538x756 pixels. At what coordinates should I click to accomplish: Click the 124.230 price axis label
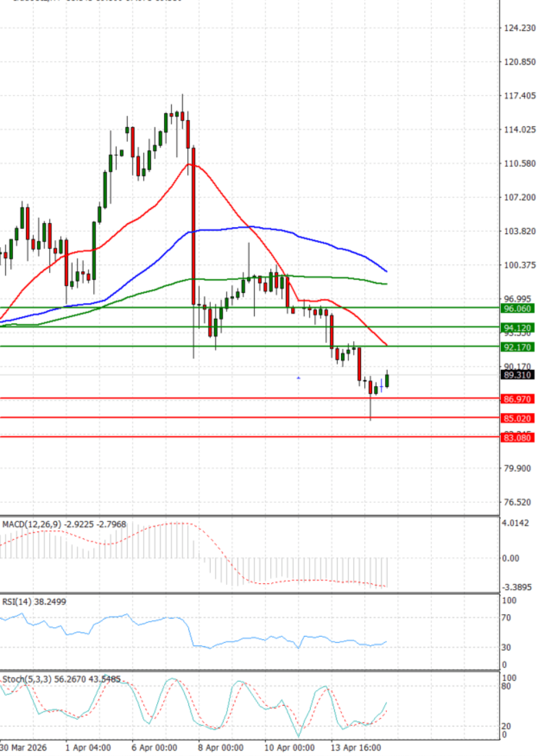[519, 28]
